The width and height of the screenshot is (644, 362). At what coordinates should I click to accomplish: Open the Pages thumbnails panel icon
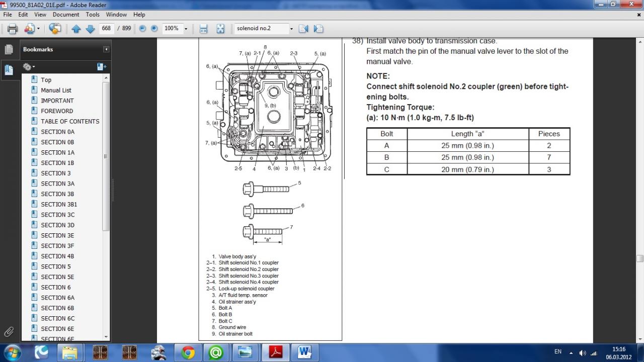coord(9,49)
